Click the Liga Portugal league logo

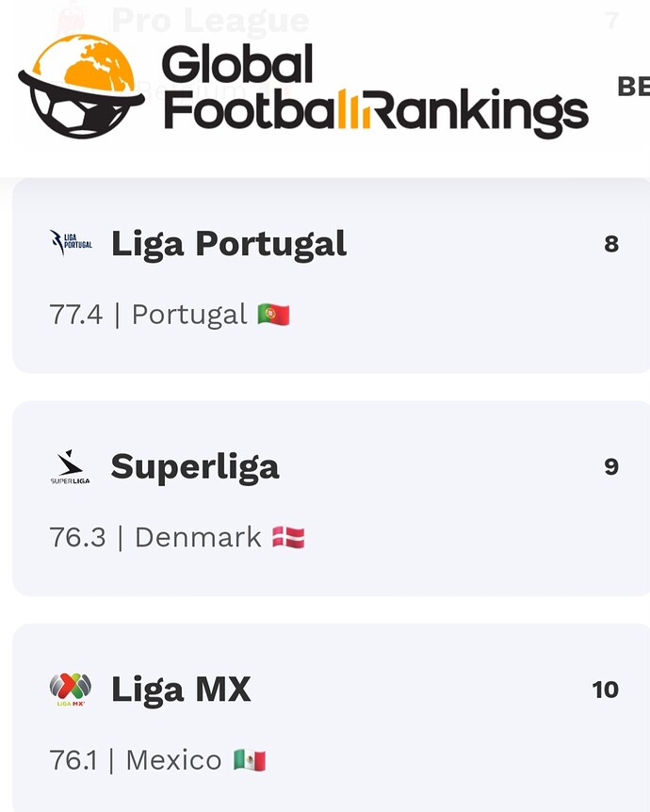click(x=71, y=244)
